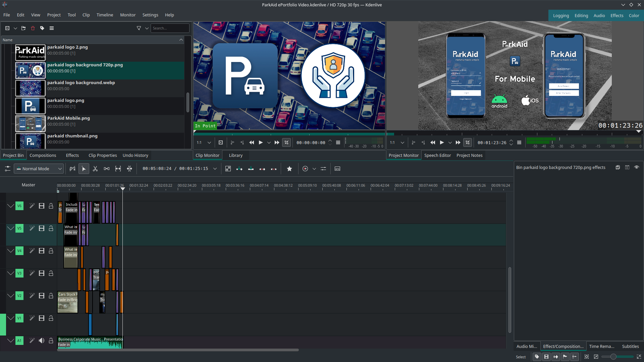This screenshot has width=644, height=362.
Task: Switch to the Clip Properties tab
Action: coord(103,155)
